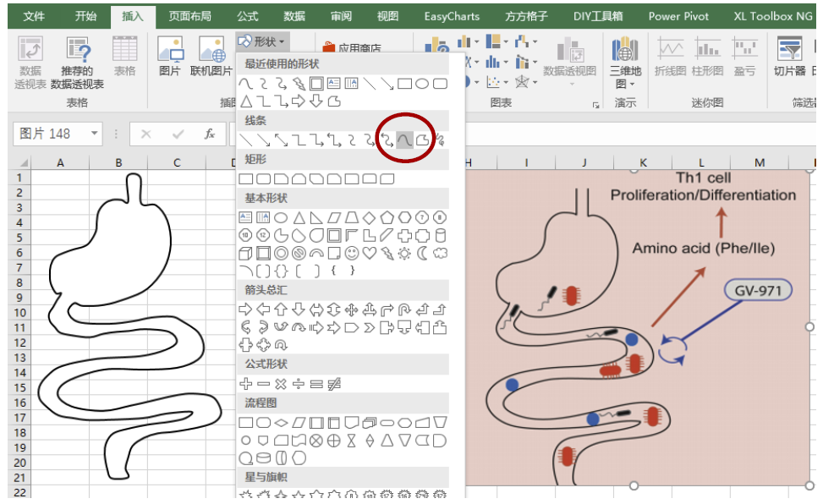Select row 10 header
This screenshot has height=504, width=823.
(19, 313)
